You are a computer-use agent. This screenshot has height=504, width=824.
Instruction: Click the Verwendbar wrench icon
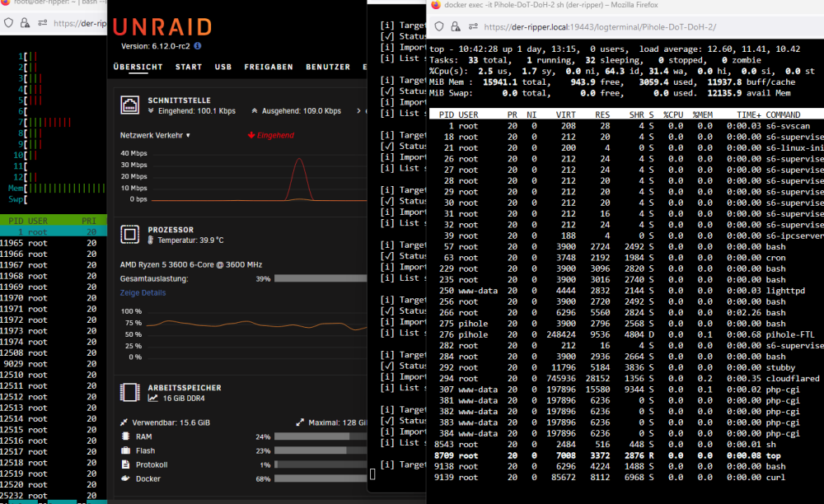(124, 422)
